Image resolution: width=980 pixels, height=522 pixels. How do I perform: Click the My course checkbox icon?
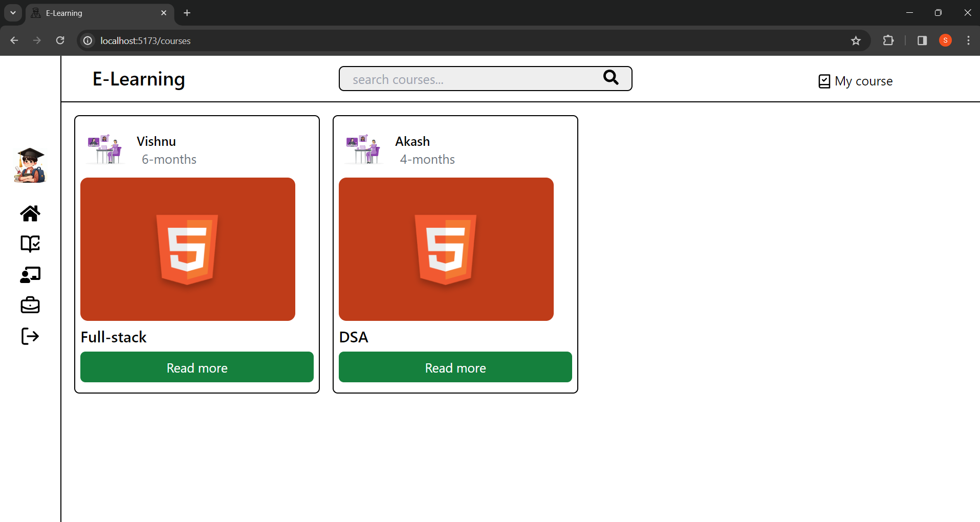[x=824, y=81]
